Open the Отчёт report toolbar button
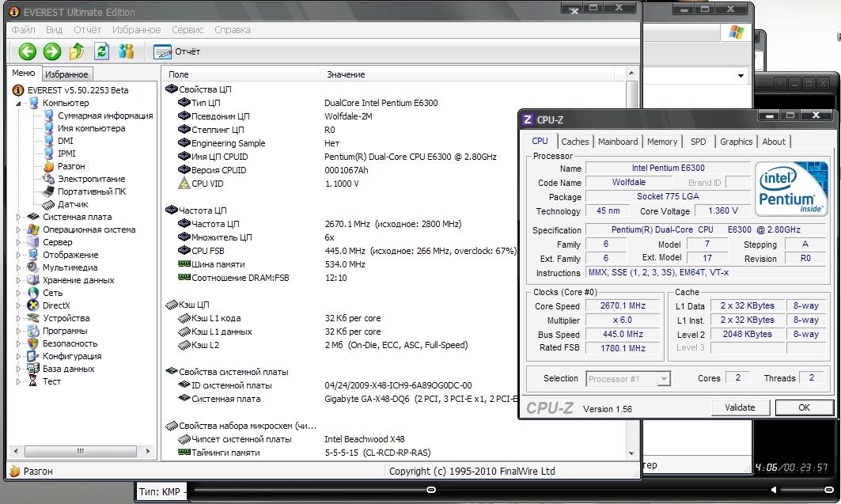841x504 pixels. pyautogui.click(x=177, y=51)
